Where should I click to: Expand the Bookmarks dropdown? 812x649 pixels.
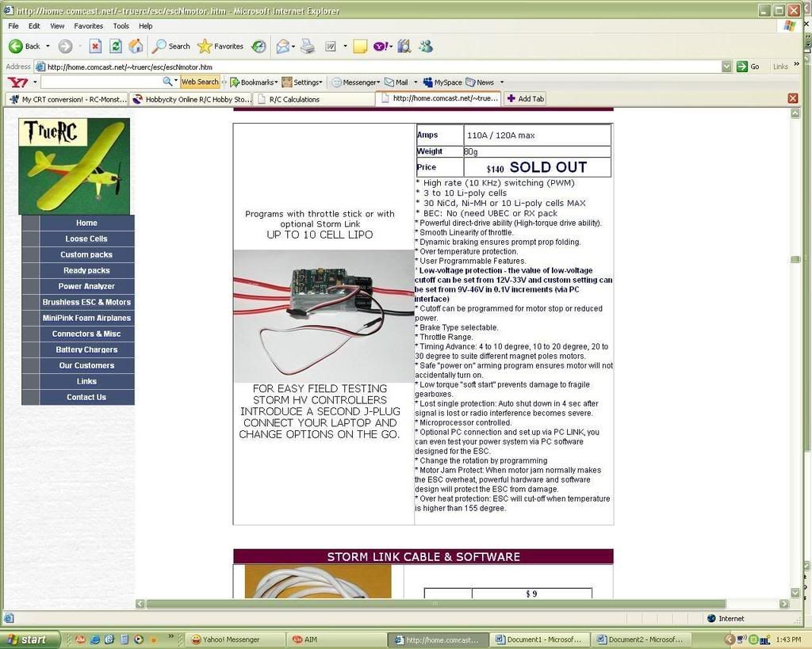(x=254, y=82)
